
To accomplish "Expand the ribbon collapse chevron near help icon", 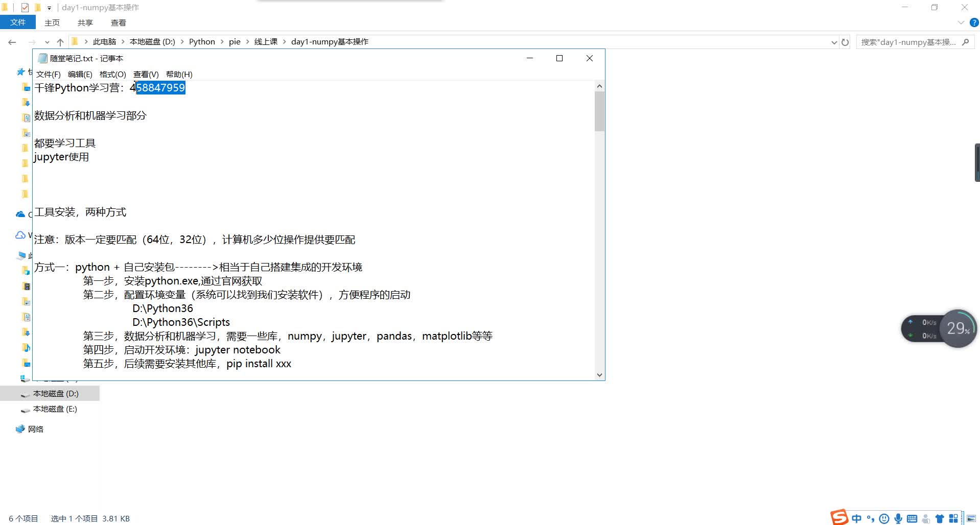I will (x=960, y=22).
